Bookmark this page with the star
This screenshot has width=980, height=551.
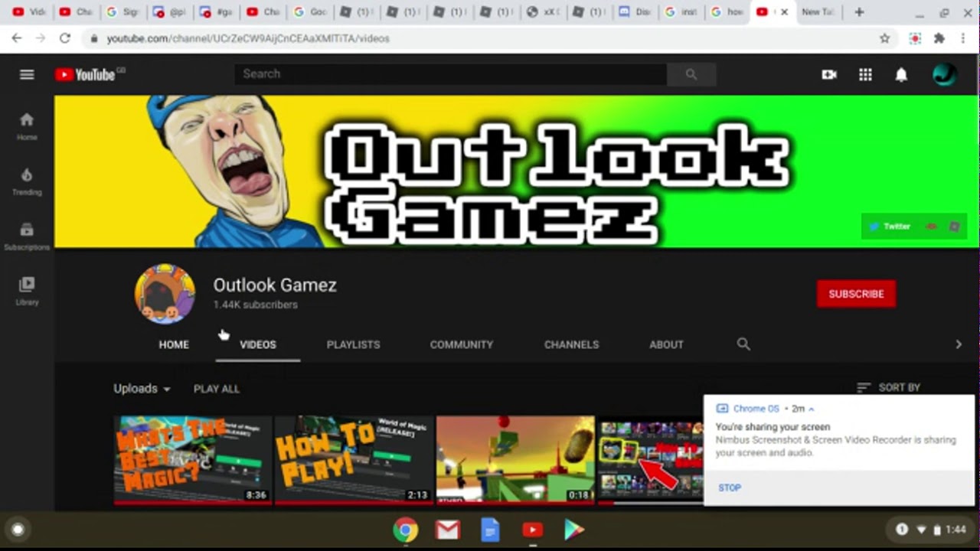(x=885, y=38)
